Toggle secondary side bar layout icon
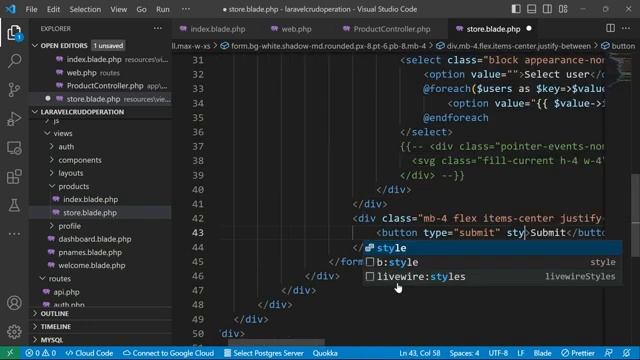The image size is (640, 360). click(547, 9)
